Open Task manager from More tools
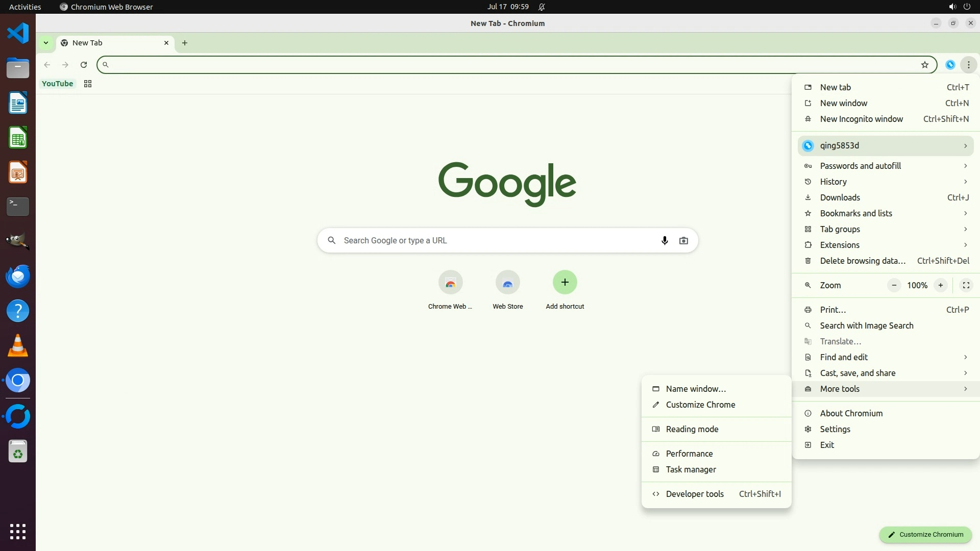 (x=691, y=469)
